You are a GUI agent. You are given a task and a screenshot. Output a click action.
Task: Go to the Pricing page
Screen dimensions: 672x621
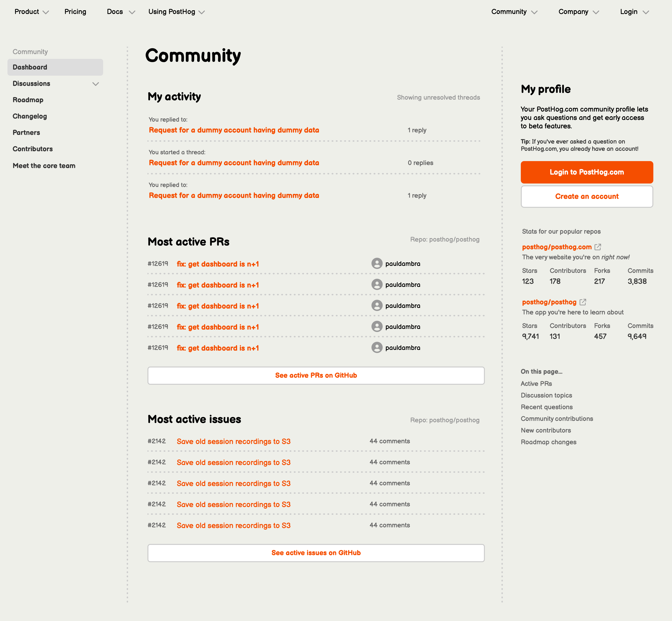pos(75,12)
